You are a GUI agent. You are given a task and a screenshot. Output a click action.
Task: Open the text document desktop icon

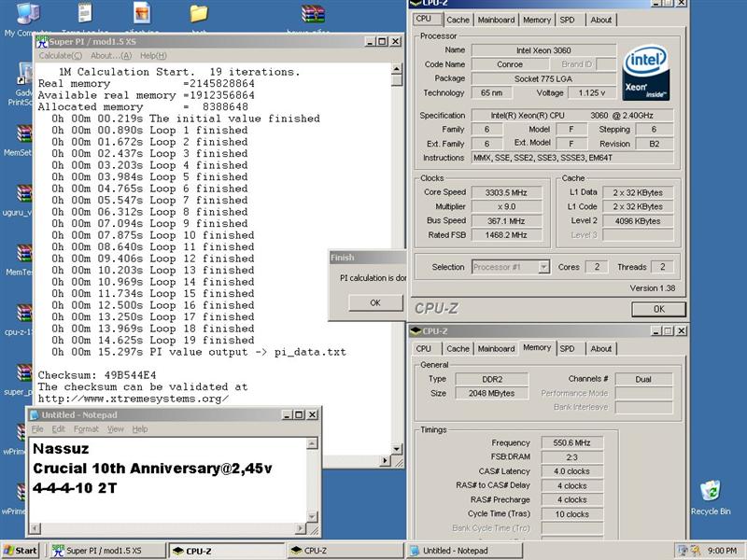[85, 13]
